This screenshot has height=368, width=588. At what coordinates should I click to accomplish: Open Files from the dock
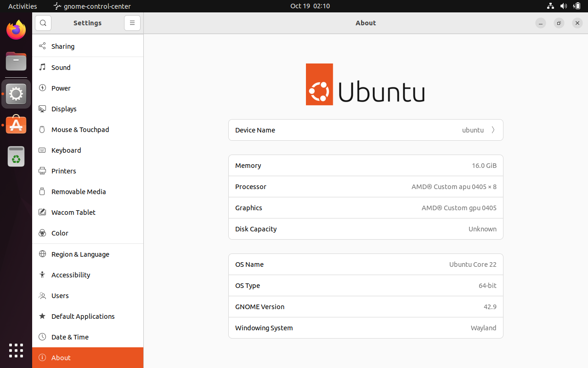(x=16, y=61)
